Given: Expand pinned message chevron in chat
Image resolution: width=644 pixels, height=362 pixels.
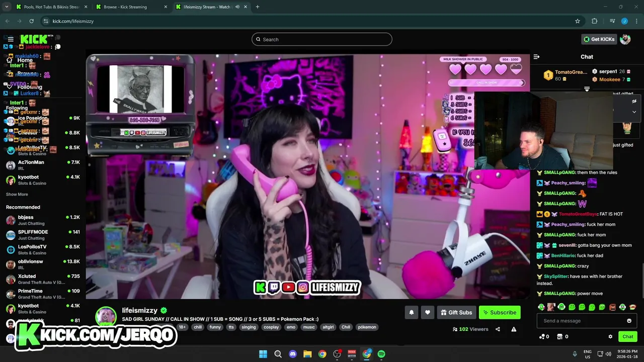Looking at the screenshot, I should point(634,112).
